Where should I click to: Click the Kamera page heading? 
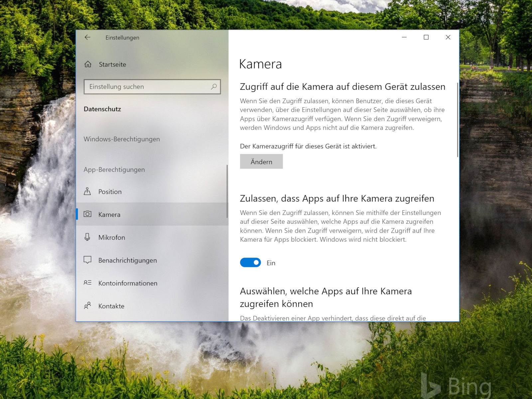pos(260,64)
